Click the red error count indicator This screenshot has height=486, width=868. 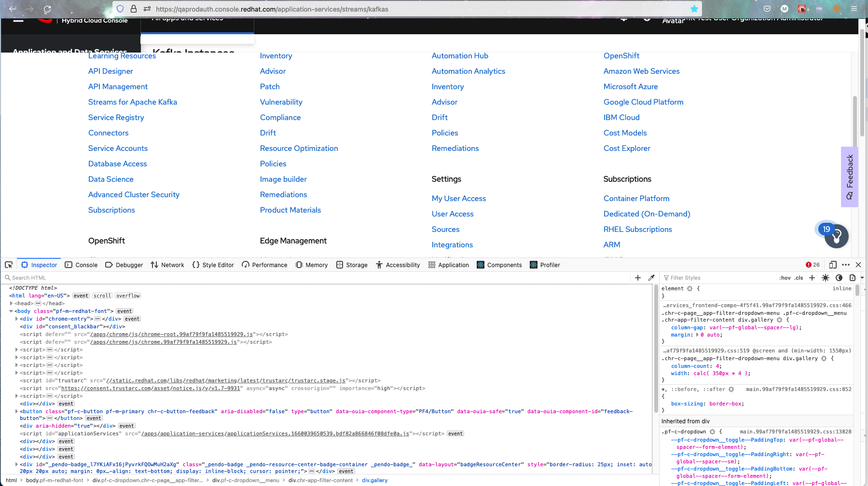(x=813, y=265)
